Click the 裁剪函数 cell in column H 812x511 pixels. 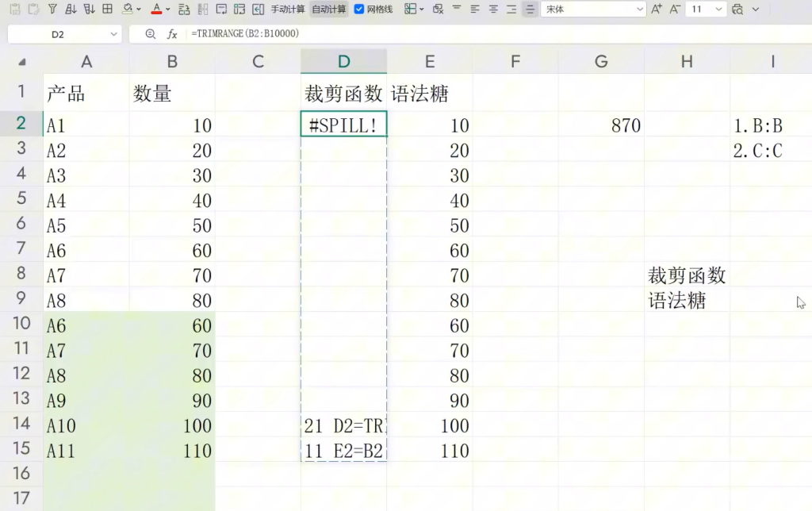tap(687, 275)
